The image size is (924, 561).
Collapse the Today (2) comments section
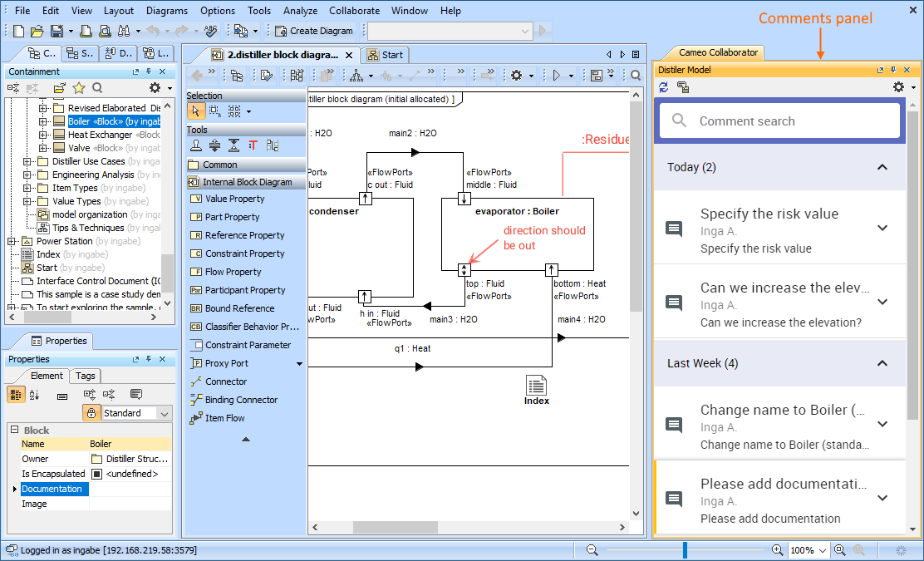(882, 167)
